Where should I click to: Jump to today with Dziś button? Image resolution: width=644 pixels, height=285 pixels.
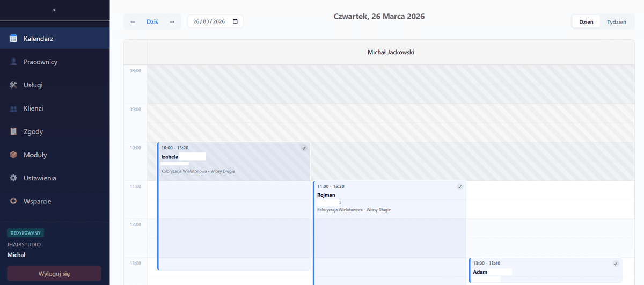[x=152, y=21]
